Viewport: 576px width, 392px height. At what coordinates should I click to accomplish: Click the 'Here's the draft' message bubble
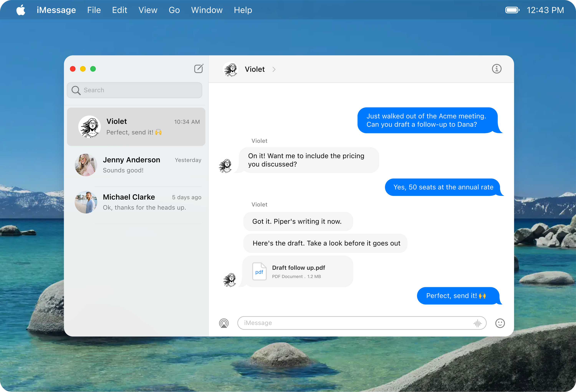click(x=325, y=243)
